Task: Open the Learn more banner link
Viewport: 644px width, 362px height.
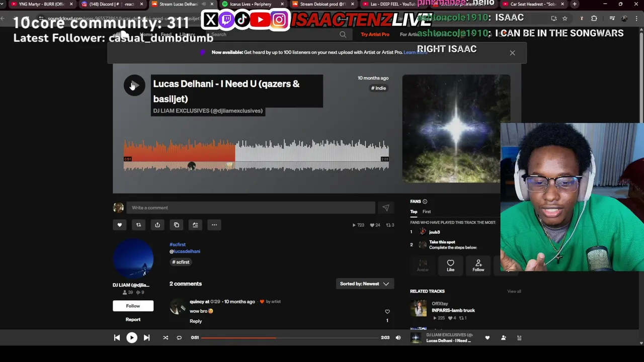Action: point(415,53)
